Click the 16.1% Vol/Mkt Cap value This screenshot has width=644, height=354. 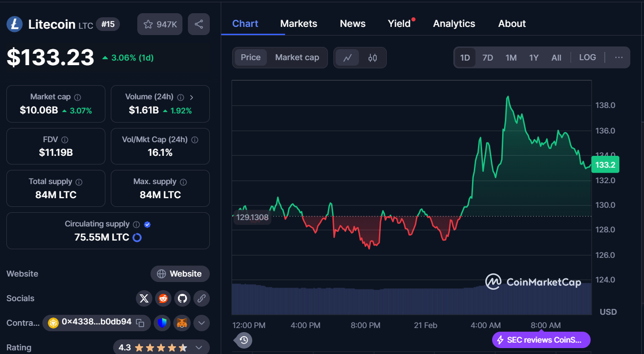point(160,152)
